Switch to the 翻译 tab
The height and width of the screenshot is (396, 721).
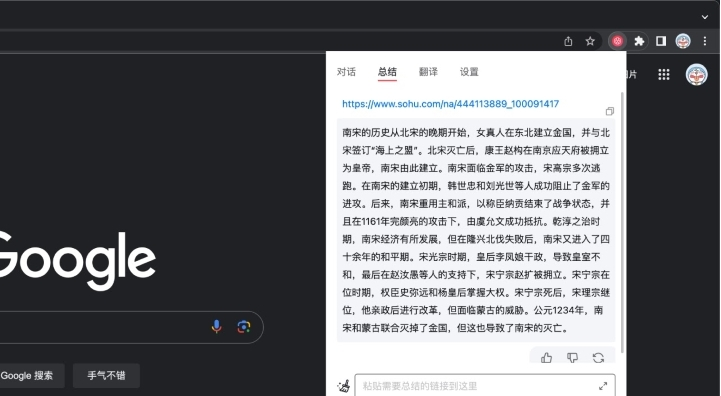[428, 72]
